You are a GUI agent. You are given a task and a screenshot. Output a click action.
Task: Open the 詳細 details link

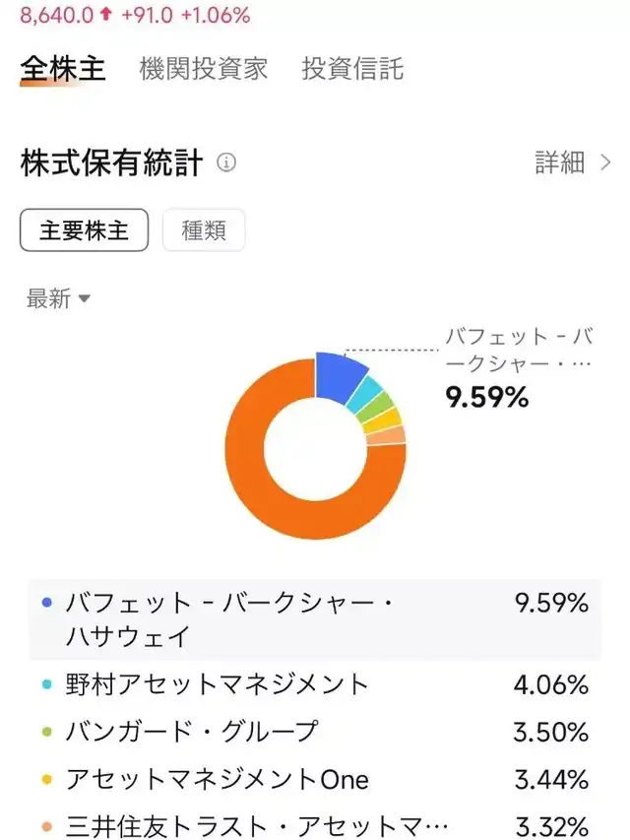pyautogui.click(x=560, y=162)
